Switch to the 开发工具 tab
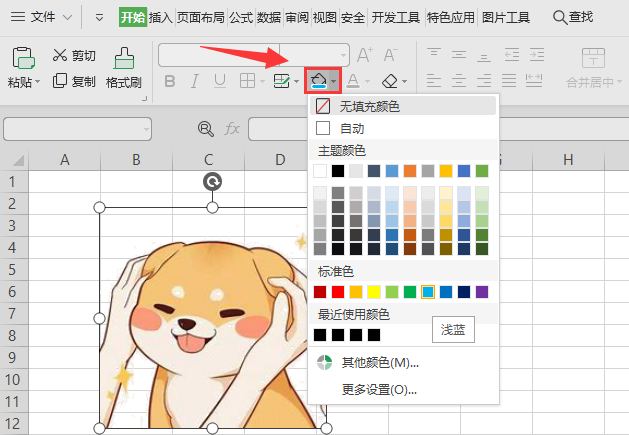The width and height of the screenshot is (629, 435). [x=396, y=17]
